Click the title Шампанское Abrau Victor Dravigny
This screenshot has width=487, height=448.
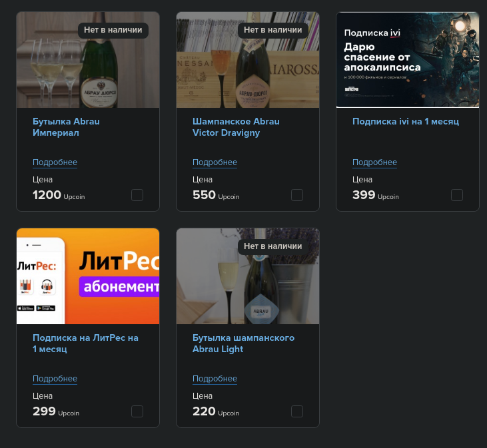point(236,127)
